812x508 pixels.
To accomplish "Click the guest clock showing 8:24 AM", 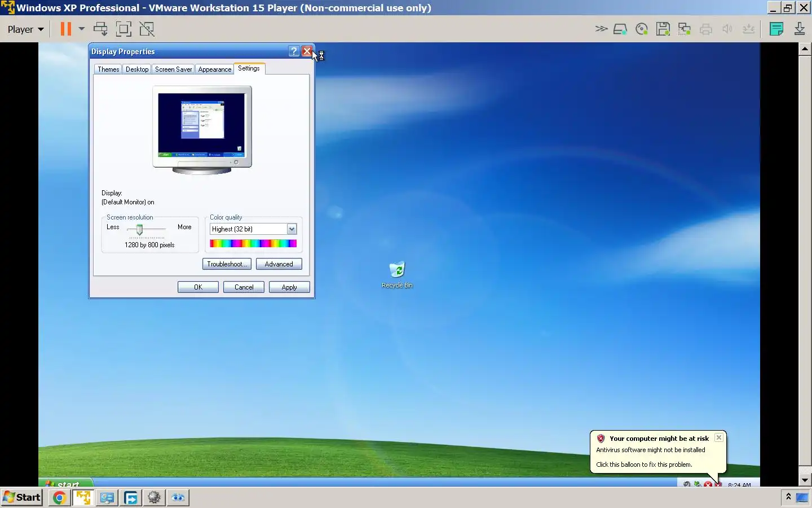I will tap(739, 484).
